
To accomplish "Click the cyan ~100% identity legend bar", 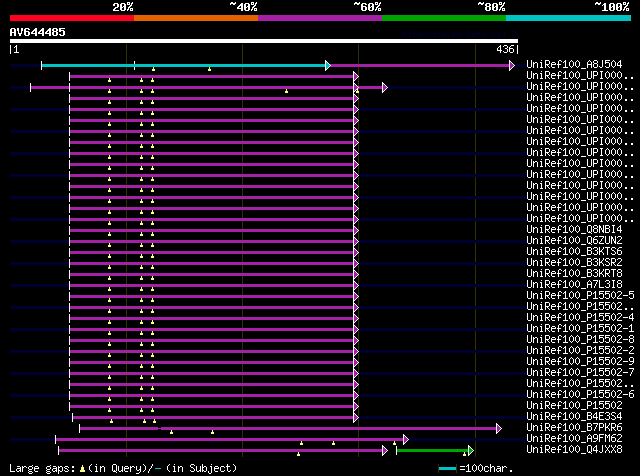I will (x=569, y=18).
